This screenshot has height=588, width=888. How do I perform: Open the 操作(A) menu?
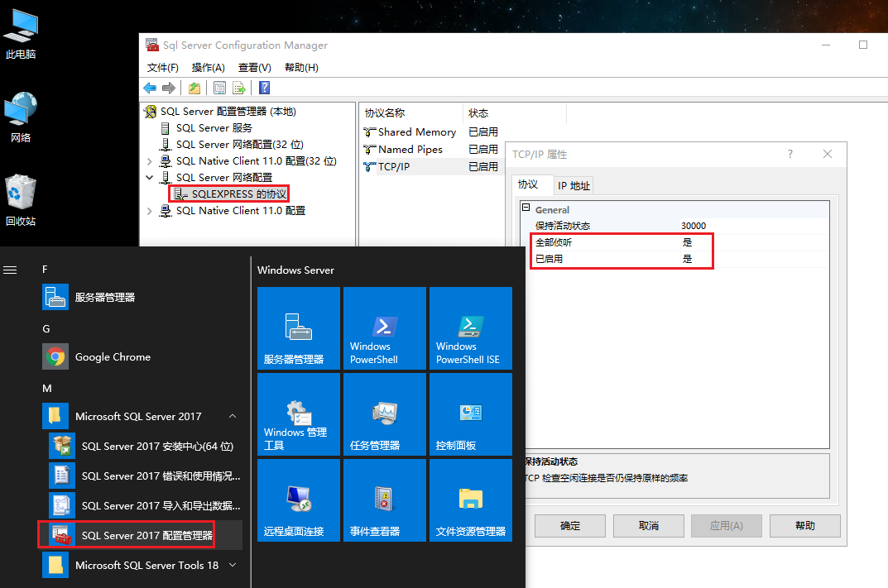click(x=206, y=67)
